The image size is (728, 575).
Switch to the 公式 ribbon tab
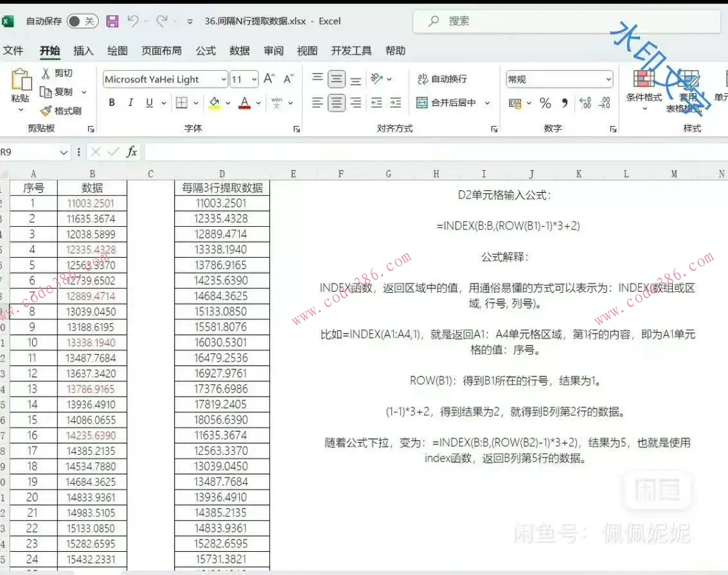coord(206,51)
